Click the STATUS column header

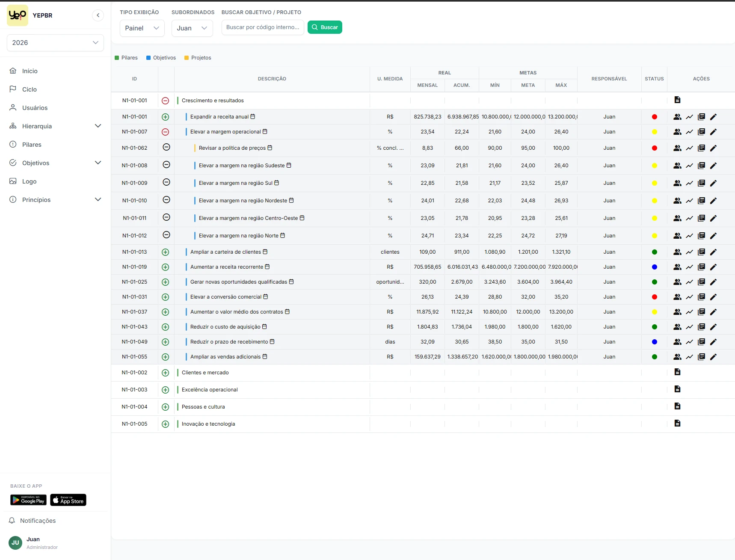654,79
